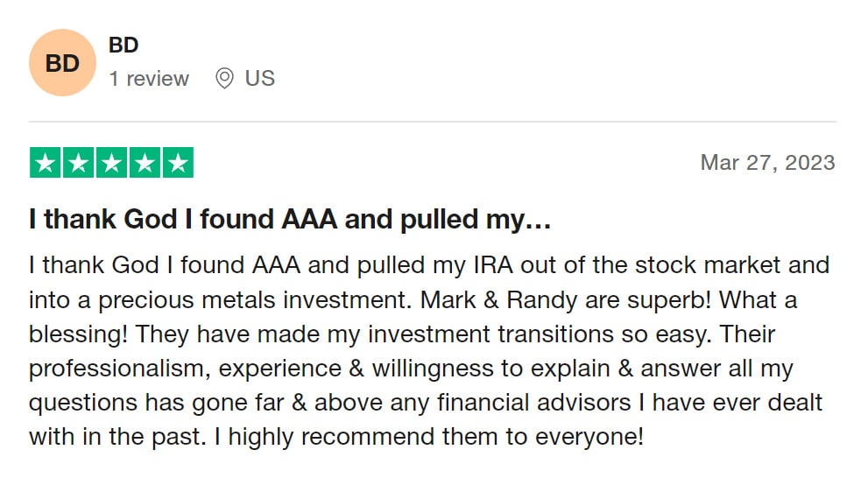868x478 pixels.
Task: Open the BD reviewer name profile
Action: 123,45
